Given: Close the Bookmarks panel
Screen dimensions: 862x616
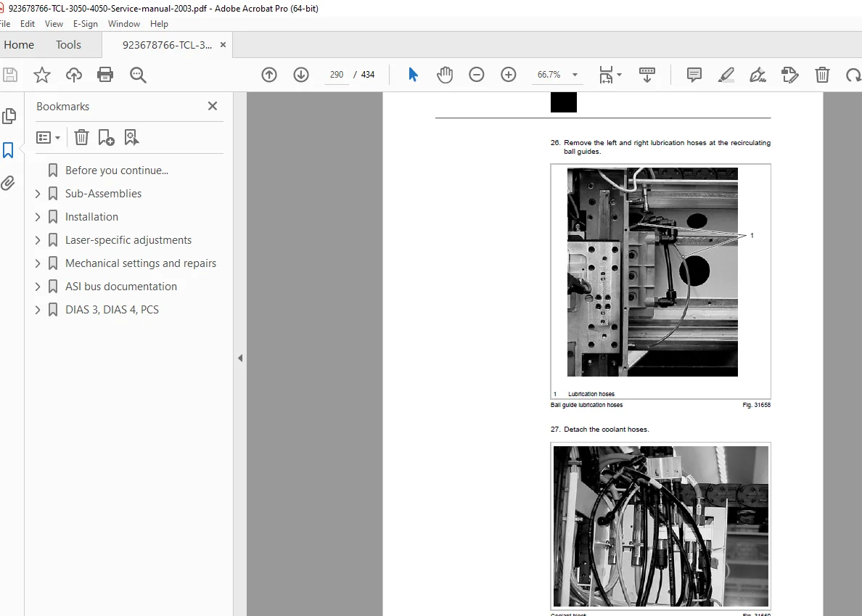Looking at the screenshot, I should pos(213,106).
